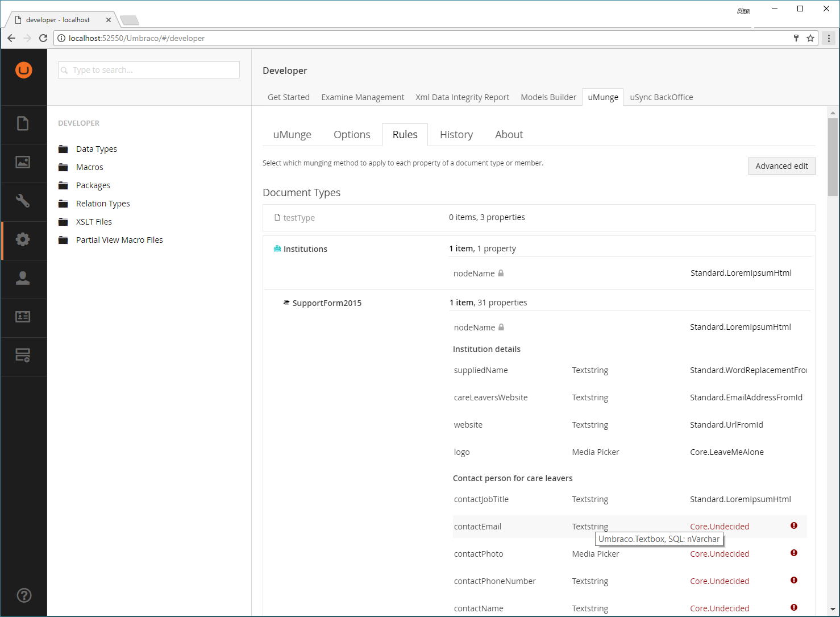The width and height of the screenshot is (840, 617).
Task: Open the Help question mark icon
Action: pos(24,595)
